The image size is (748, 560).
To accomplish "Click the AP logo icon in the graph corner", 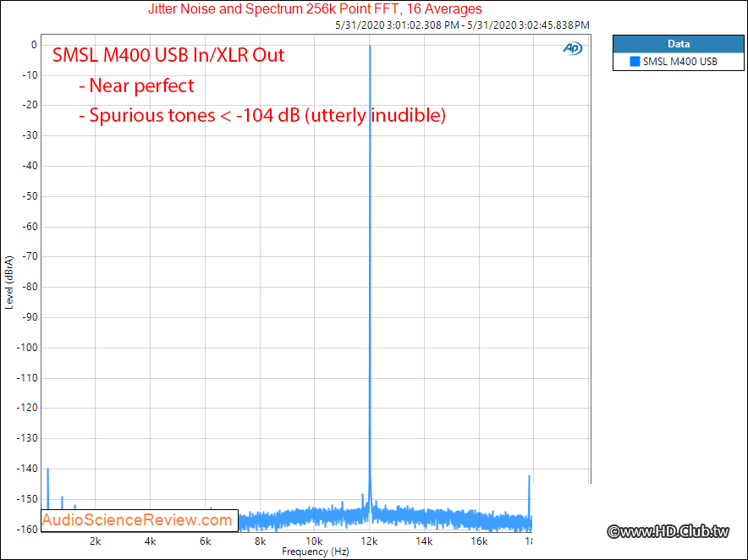I will point(573,48).
